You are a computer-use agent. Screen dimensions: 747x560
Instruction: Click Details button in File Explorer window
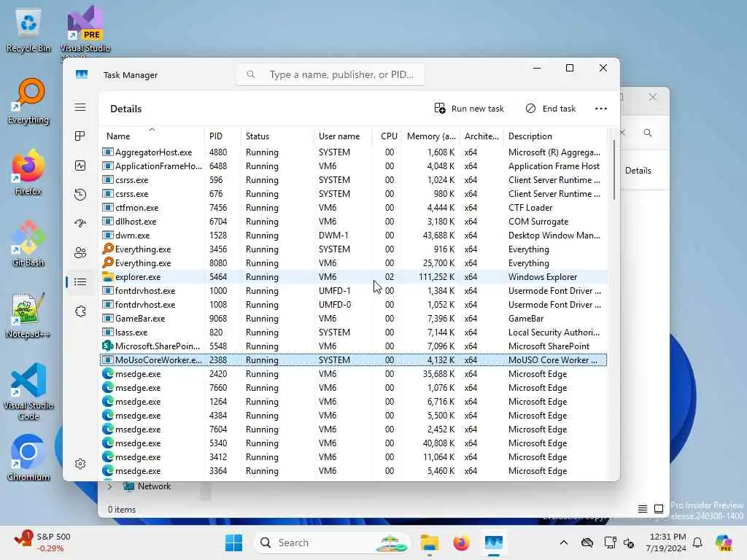point(638,171)
